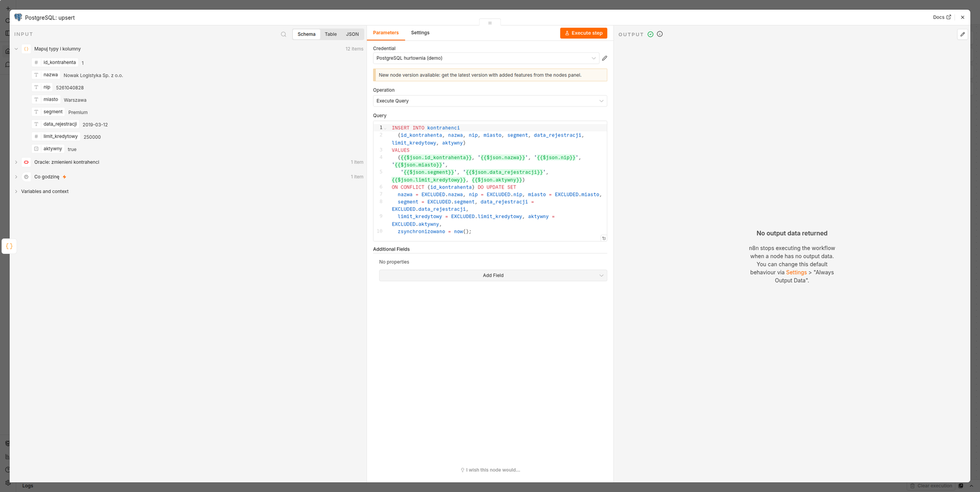Viewport: 980px width, 492px height.
Task: Open the Logs panel at bottom
Action: pos(27,486)
